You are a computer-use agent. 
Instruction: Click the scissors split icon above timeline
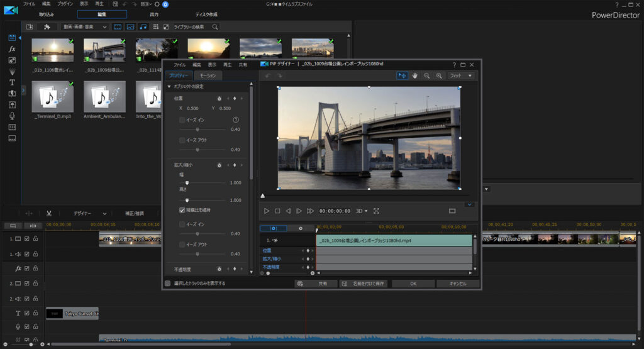pyautogui.click(x=48, y=213)
